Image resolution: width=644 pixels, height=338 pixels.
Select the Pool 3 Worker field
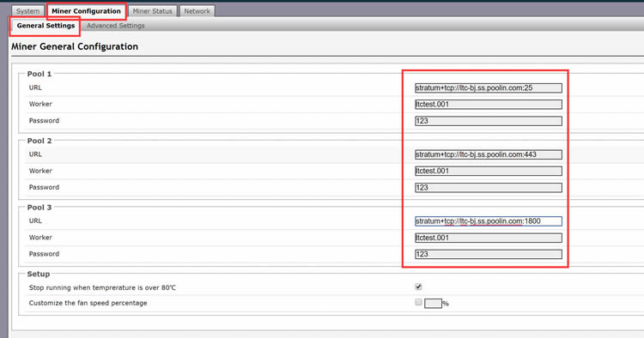click(489, 238)
